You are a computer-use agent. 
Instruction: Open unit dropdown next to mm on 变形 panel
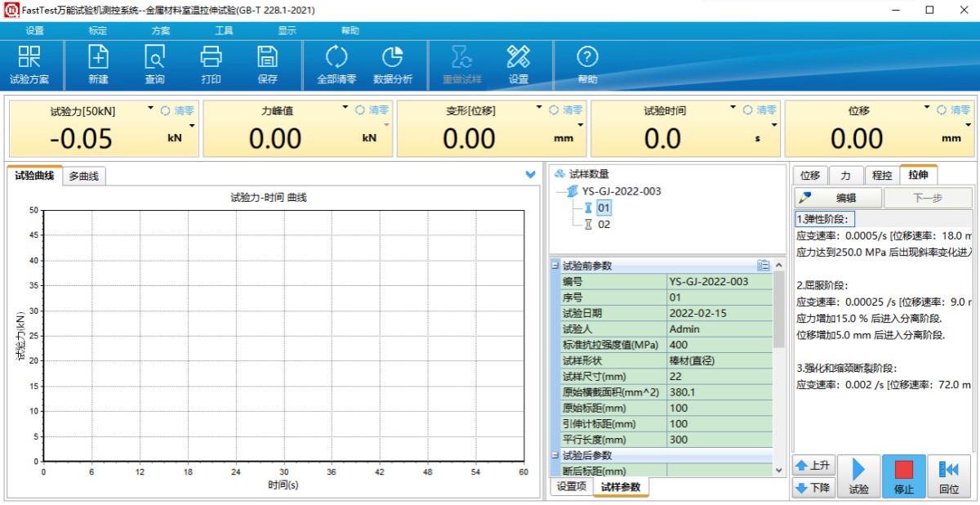[x=581, y=126]
